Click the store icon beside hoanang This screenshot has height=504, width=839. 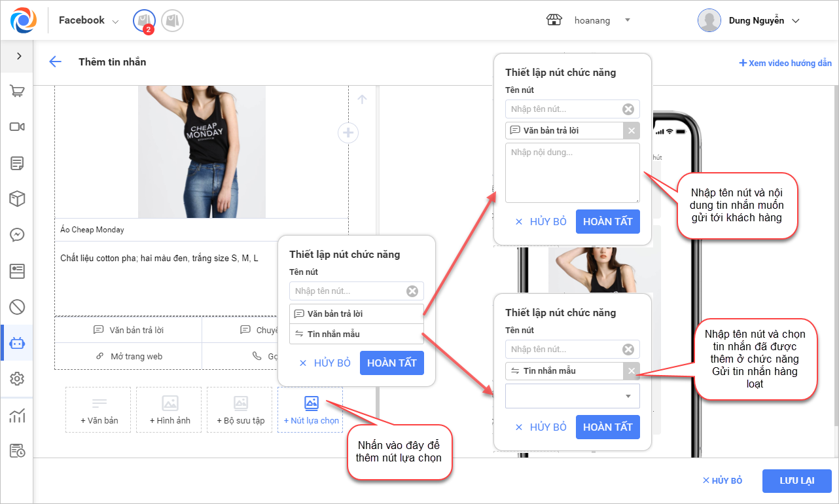554,20
